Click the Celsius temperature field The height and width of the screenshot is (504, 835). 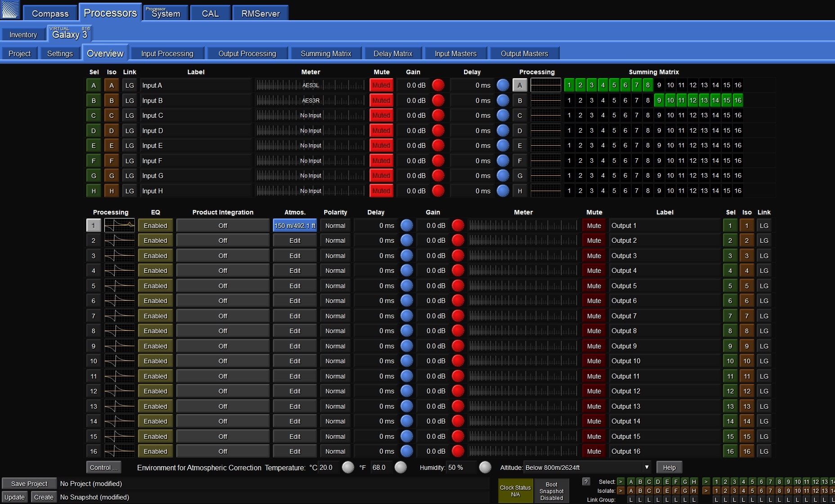point(329,468)
